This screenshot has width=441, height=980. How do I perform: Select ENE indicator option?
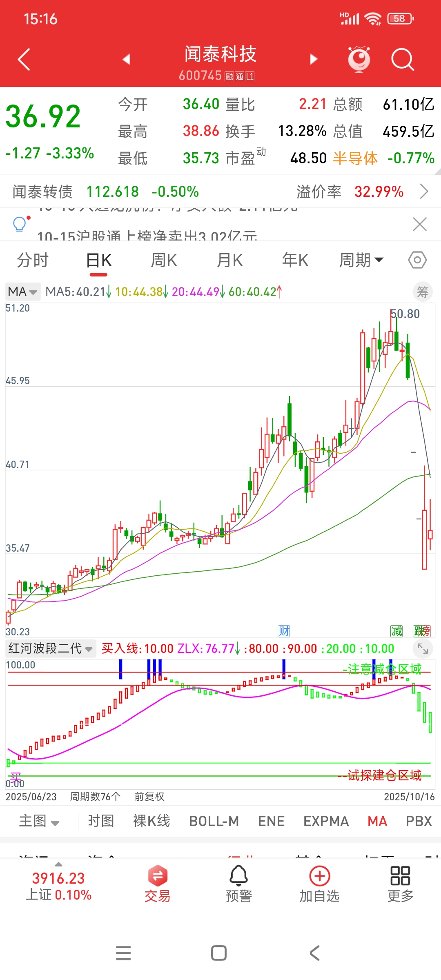(x=271, y=821)
